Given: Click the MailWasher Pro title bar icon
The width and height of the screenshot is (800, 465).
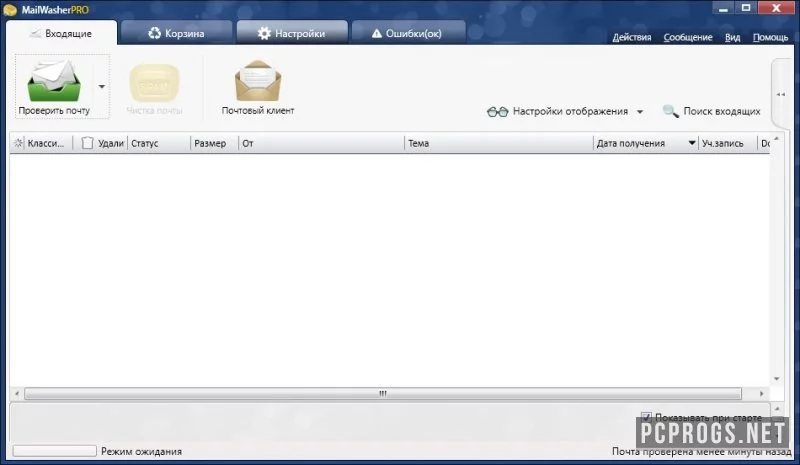Looking at the screenshot, I should [x=10, y=10].
